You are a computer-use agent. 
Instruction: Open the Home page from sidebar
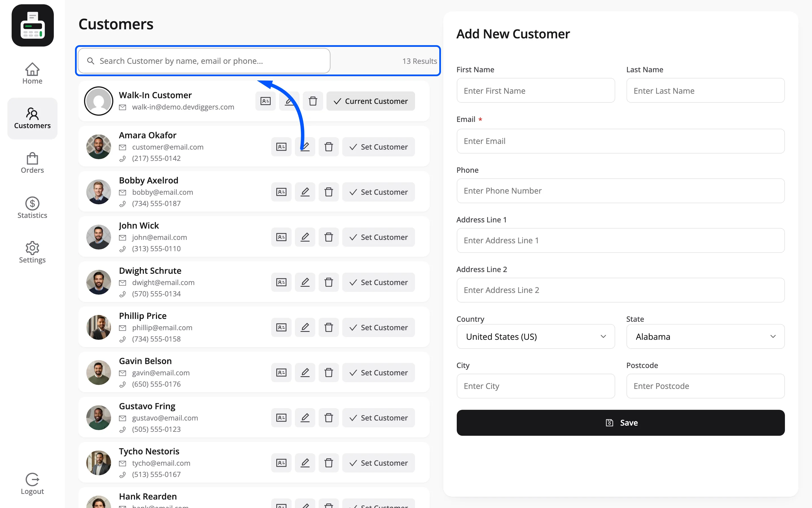(32, 74)
